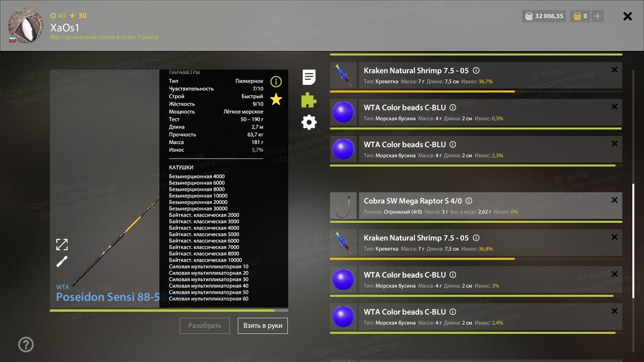The width and height of the screenshot is (644, 362).
Task: Remove first Kraken Natural Shrimp 7.5 - 05
Action: click(x=614, y=70)
